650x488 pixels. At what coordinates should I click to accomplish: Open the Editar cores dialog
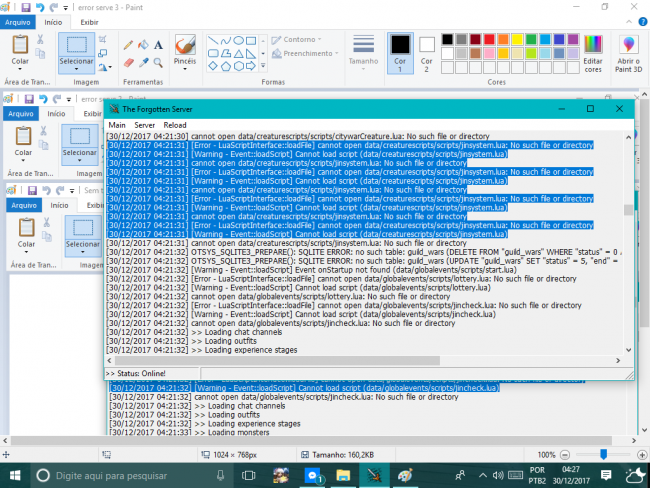click(593, 53)
